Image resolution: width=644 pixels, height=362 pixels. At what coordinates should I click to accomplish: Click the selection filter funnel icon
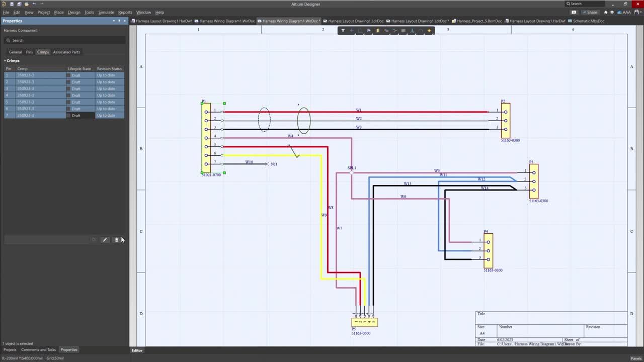click(343, 31)
